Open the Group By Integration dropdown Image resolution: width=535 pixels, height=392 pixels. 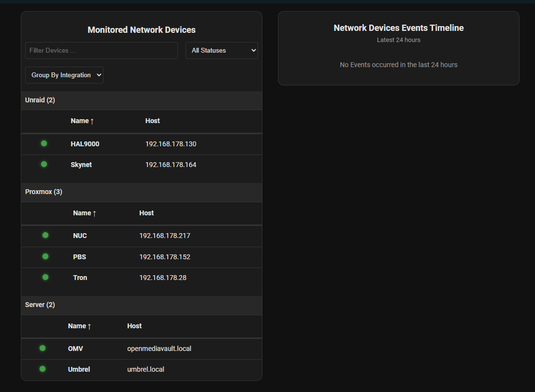pyautogui.click(x=64, y=75)
